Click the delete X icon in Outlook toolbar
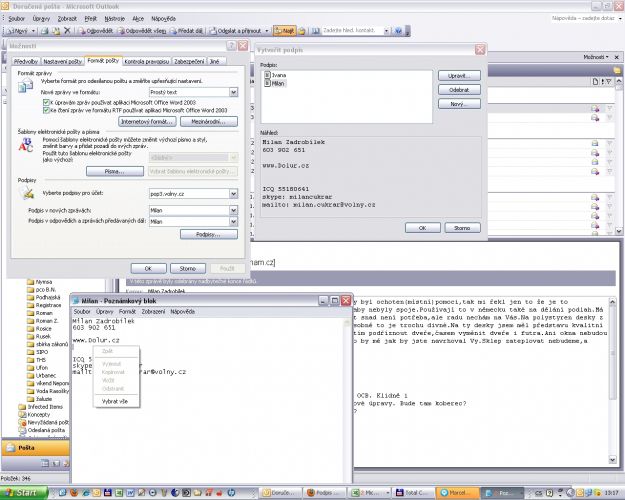The image size is (625, 500). (67, 30)
